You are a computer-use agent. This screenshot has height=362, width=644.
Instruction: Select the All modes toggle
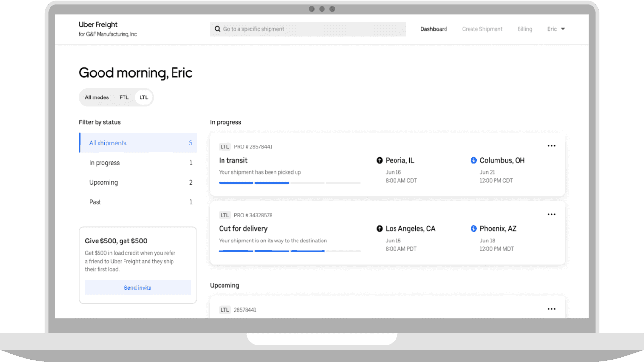tap(97, 97)
